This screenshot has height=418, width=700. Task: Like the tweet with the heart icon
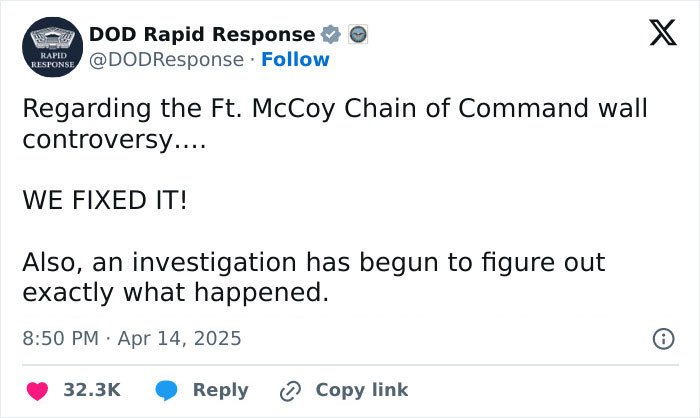point(37,390)
